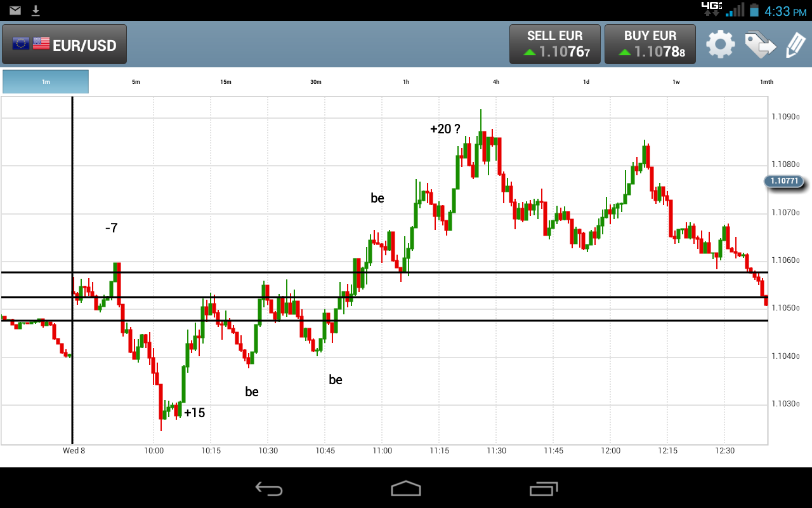The image size is (812, 508).
Task: Open the mail notification in status bar
Action: tap(15, 10)
